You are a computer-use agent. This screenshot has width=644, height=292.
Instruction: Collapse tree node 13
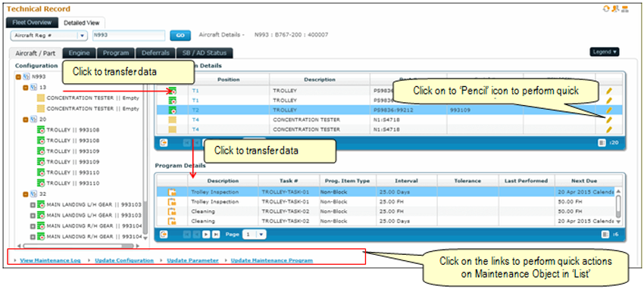tap(26, 87)
